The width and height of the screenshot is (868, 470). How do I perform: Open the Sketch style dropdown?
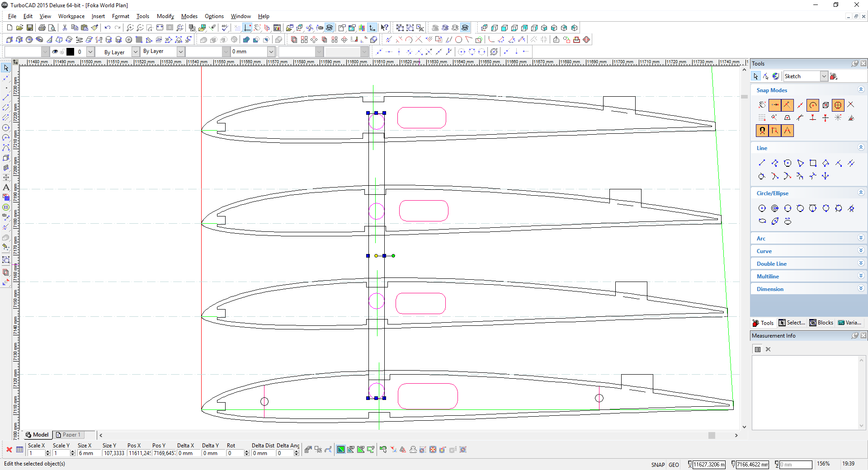click(824, 76)
